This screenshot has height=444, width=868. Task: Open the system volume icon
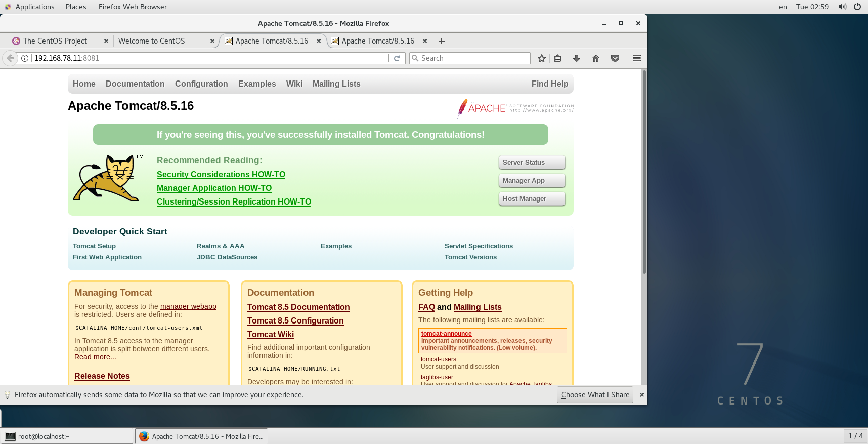click(x=842, y=7)
